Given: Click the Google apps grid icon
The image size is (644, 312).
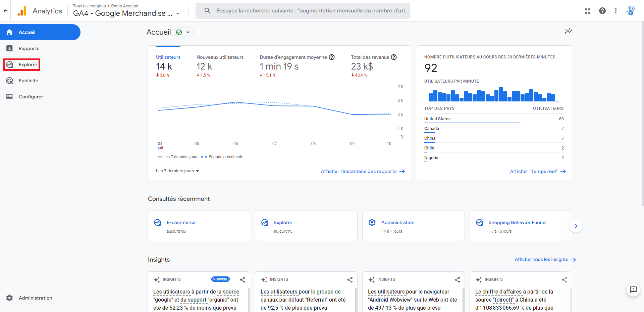Looking at the screenshot, I should (587, 11).
